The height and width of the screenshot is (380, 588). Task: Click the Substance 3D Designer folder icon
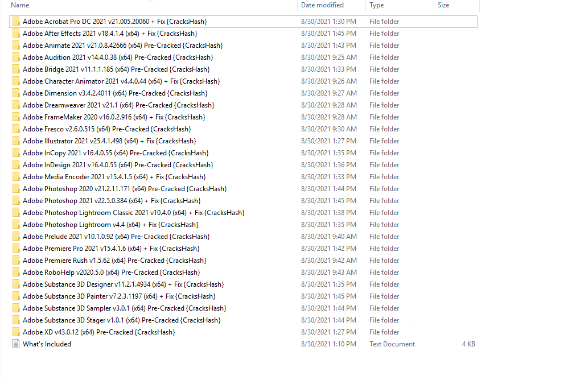16,284
